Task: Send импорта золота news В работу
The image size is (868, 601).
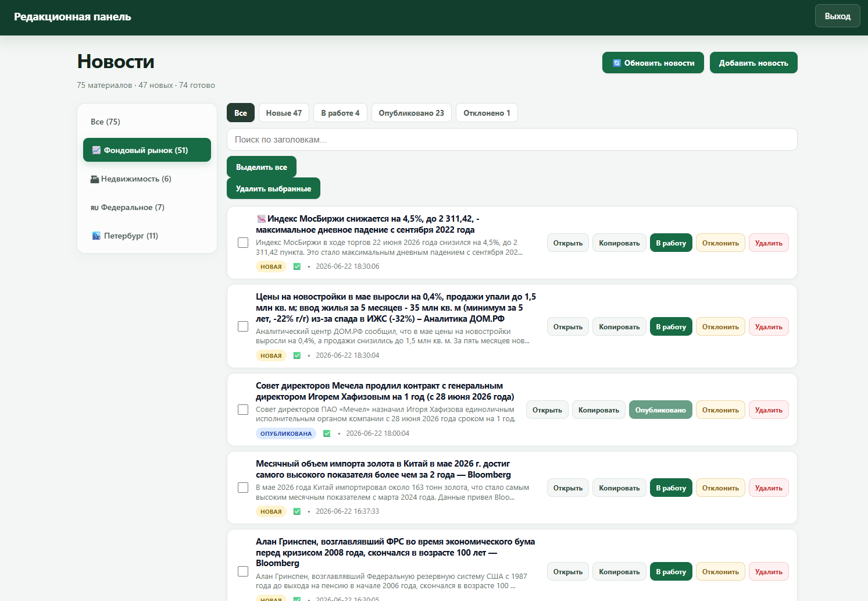Action: [671, 488]
